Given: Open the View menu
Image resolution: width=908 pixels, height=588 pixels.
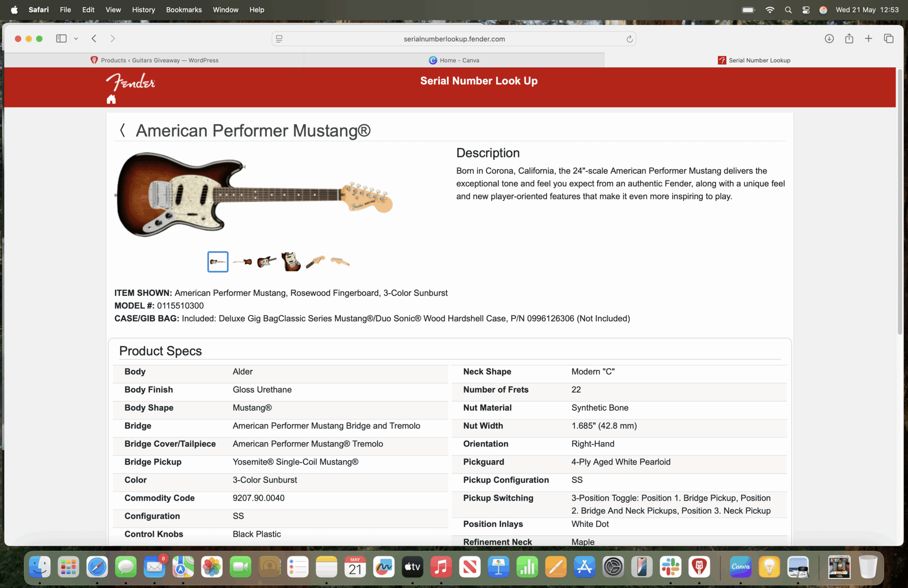Looking at the screenshot, I should [x=113, y=10].
